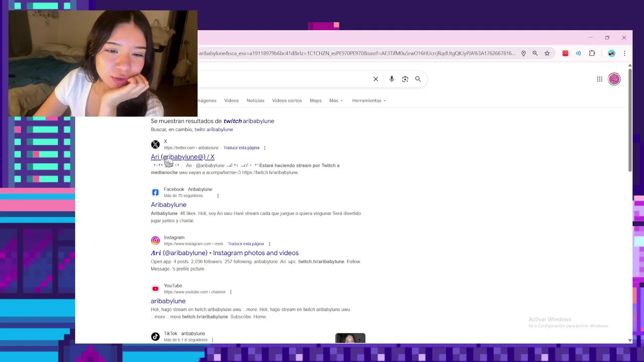Viewport: 644px width, 362px height.
Task: Open the red checklist extension icon
Action: (566, 53)
